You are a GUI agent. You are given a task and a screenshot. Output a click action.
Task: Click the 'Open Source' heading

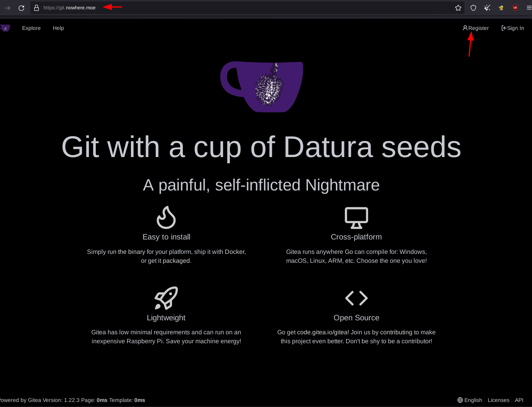356,318
